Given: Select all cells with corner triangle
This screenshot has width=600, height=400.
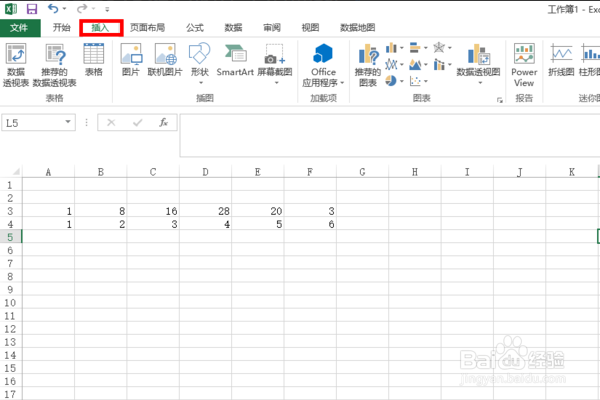Looking at the screenshot, I should click(15, 171).
